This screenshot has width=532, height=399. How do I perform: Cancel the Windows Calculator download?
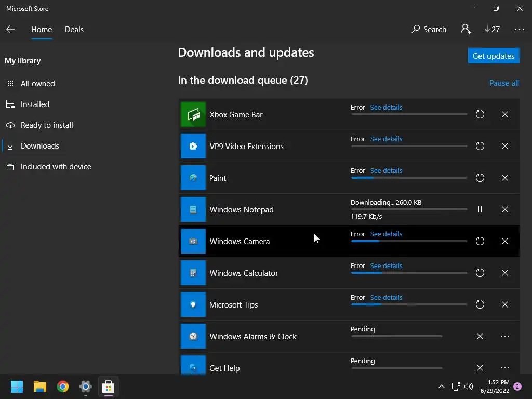(505, 273)
